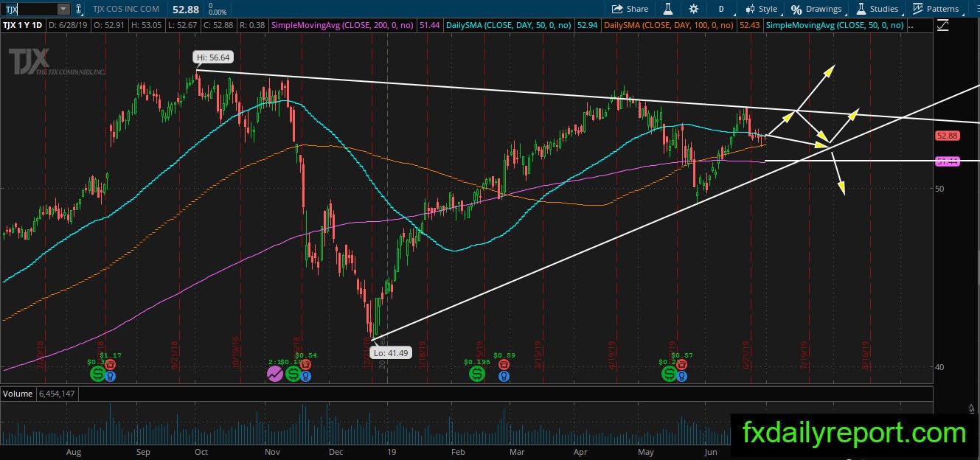Viewport: 980px width, 460px height.
Task: Click the February conference call lightbulb icon
Action: tap(504, 375)
